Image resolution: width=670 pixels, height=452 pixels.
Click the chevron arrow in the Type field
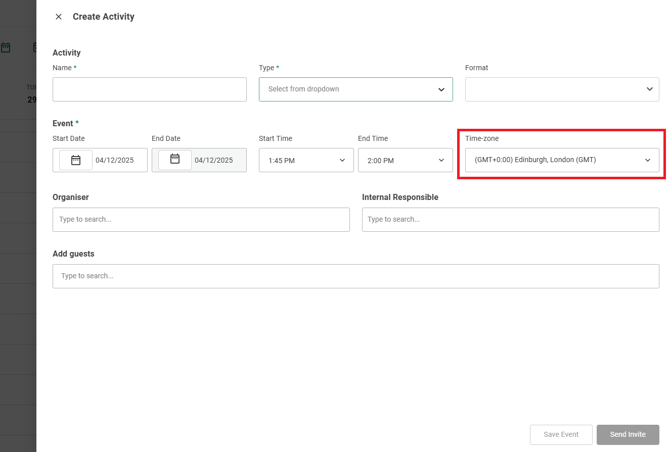[441, 90]
